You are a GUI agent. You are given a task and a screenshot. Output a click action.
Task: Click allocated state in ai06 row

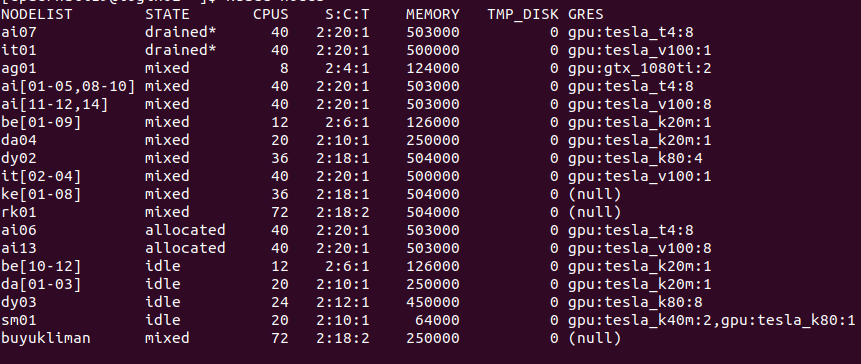185,231
